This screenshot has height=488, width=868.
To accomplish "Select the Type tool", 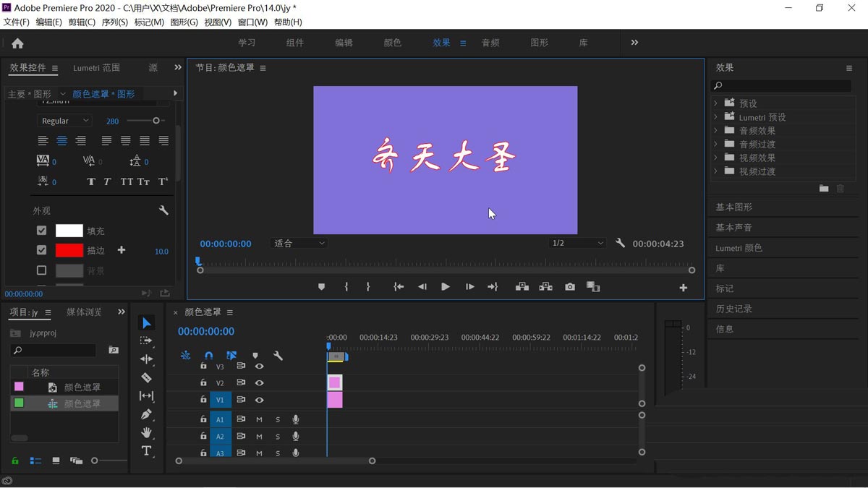I will 147,451.
